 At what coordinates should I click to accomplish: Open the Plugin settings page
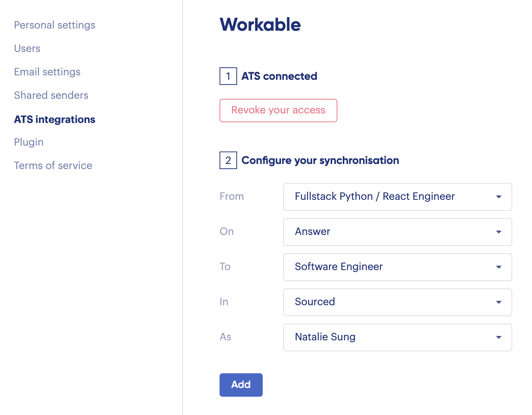tap(29, 142)
